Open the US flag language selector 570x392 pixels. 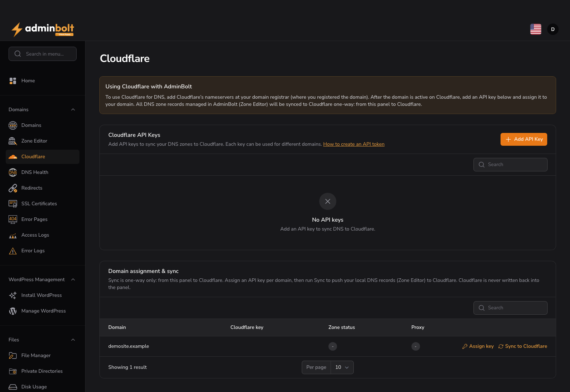535,29
